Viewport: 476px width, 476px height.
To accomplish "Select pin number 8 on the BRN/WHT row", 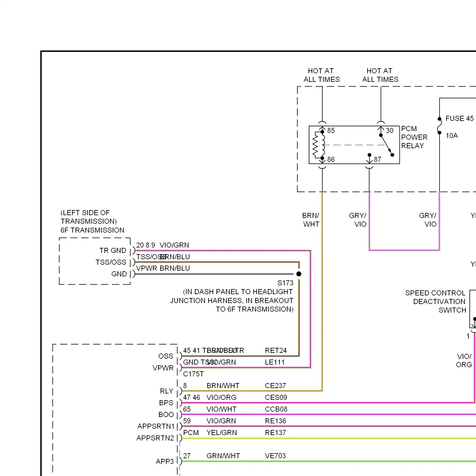I will pyautogui.click(x=185, y=386).
